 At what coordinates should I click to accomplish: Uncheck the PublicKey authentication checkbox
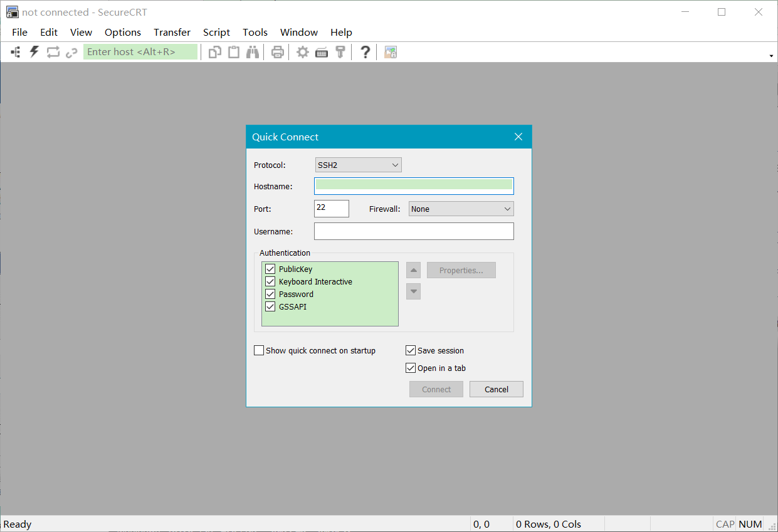point(271,269)
